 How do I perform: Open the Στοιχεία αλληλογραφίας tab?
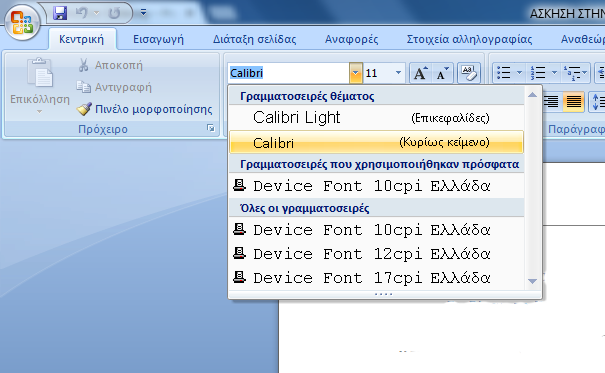click(x=470, y=39)
